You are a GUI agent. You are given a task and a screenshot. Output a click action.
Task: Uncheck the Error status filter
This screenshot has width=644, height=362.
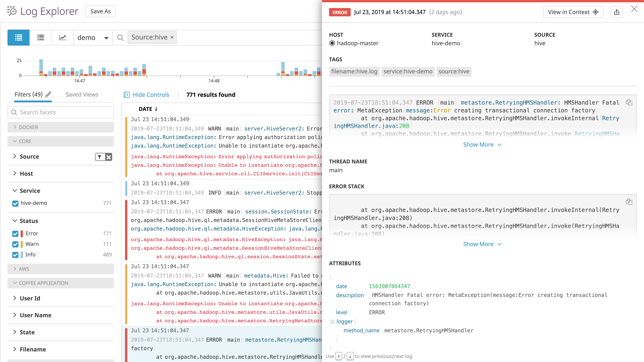tap(15, 234)
